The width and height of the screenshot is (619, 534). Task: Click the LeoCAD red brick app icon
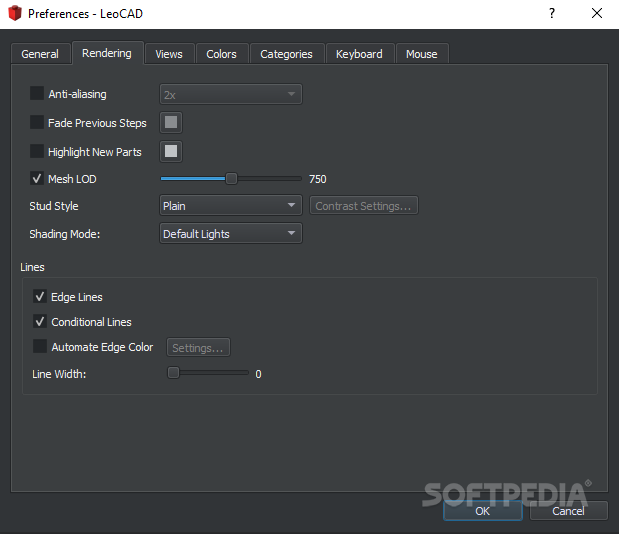[15, 13]
